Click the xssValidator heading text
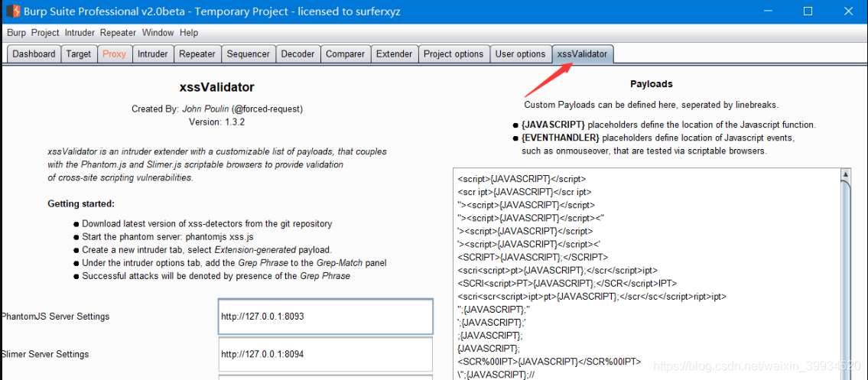Image resolution: width=868 pixels, height=380 pixels. 217,87
